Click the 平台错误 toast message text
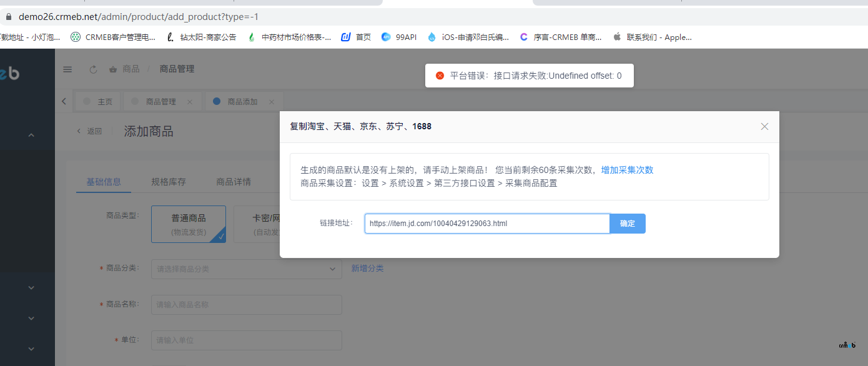 pos(536,76)
